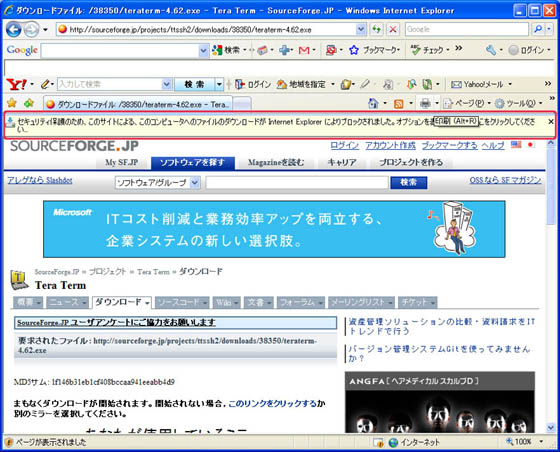
Task: Click the Yahoo! Y! logo icon
Action: [x=16, y=84]
